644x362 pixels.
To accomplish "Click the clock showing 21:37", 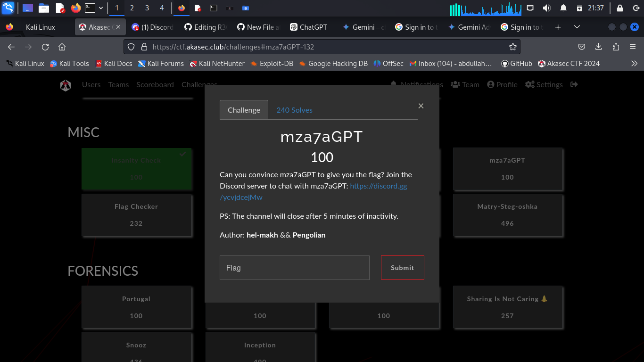I will [596, 8].
